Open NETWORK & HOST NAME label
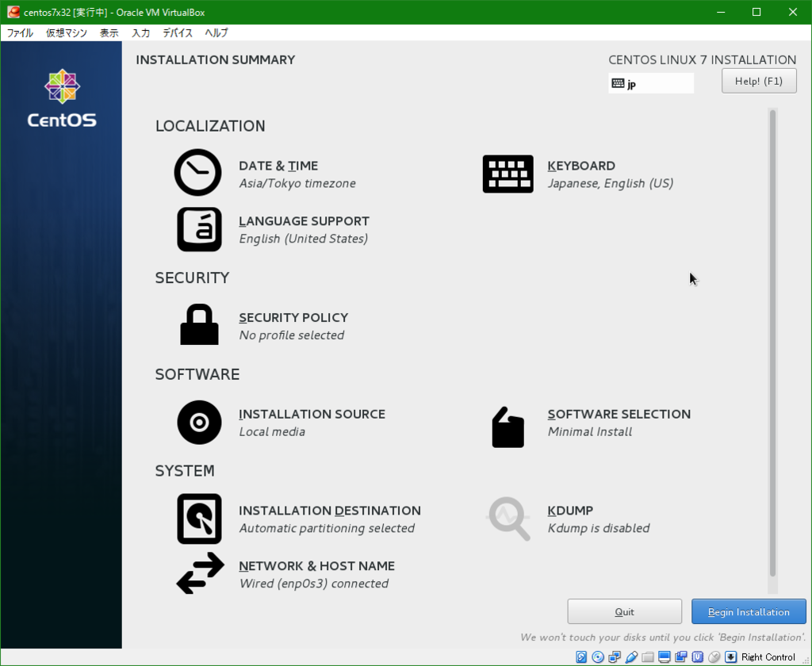 click(x=316, y=566)
